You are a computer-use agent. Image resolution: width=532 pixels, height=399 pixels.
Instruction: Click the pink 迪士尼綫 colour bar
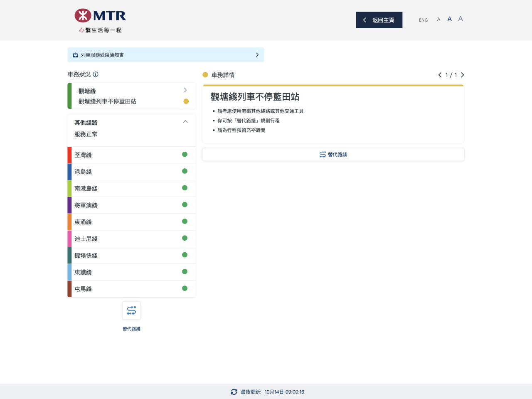[69, 239]
